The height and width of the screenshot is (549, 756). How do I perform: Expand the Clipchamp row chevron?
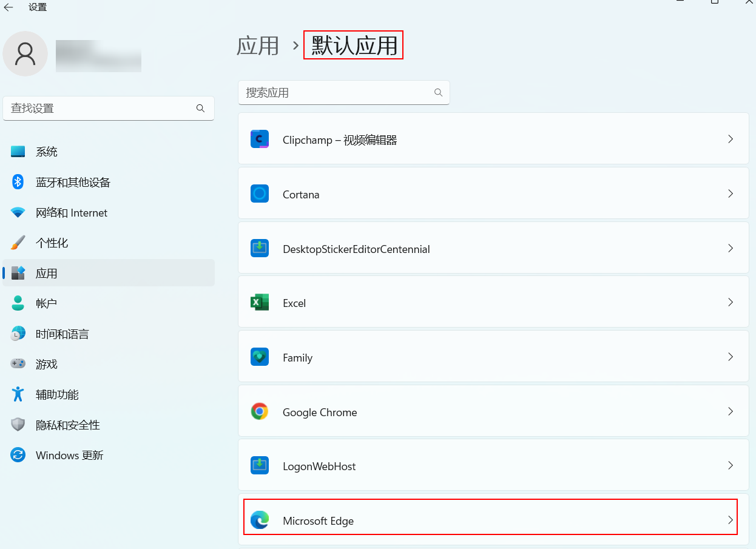pyautogui.click(x=731, y=140)
